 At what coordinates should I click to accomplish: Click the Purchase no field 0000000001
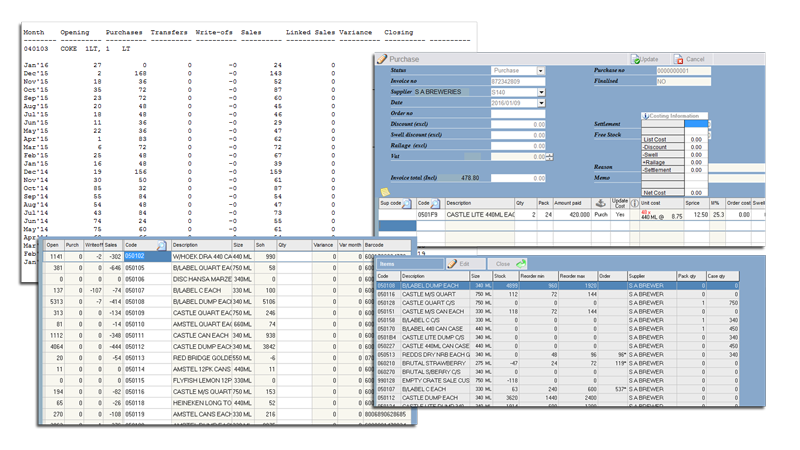[683, 70]
